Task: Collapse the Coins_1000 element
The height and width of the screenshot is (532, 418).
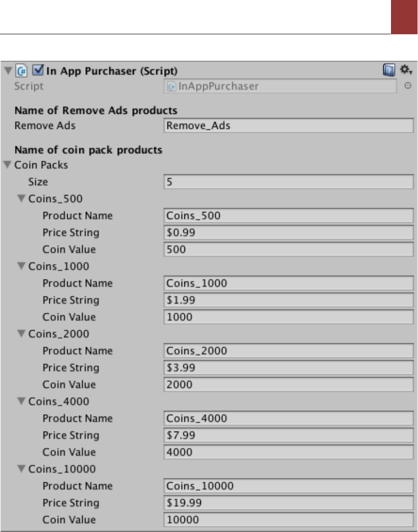Action: pyautogui.click(x=21, y=266)
